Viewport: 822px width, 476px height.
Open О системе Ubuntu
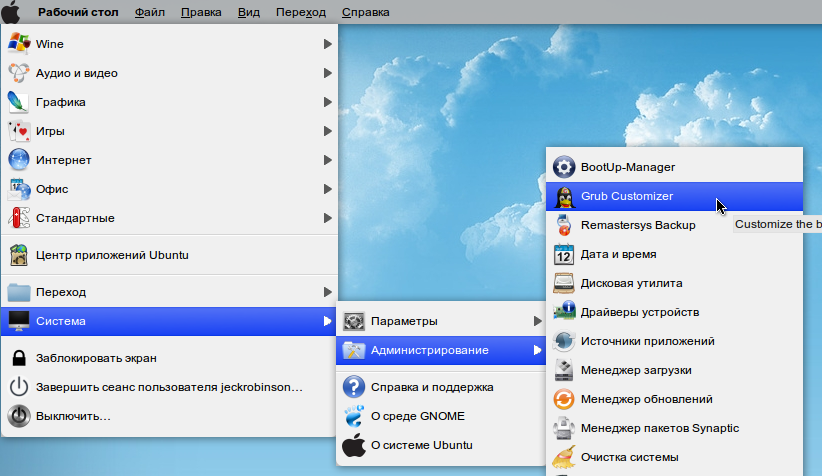click(x=441, y=445)
